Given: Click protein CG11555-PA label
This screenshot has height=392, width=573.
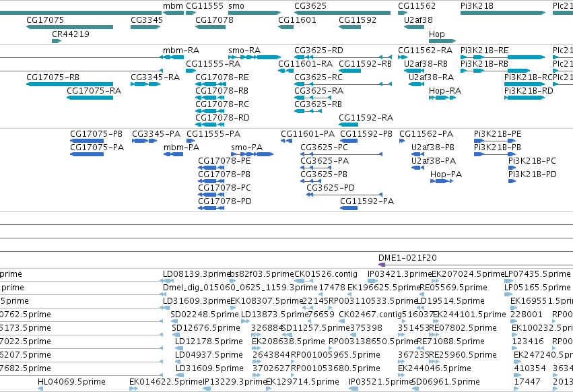Looking at the screenshot, I should coord(213,134).
